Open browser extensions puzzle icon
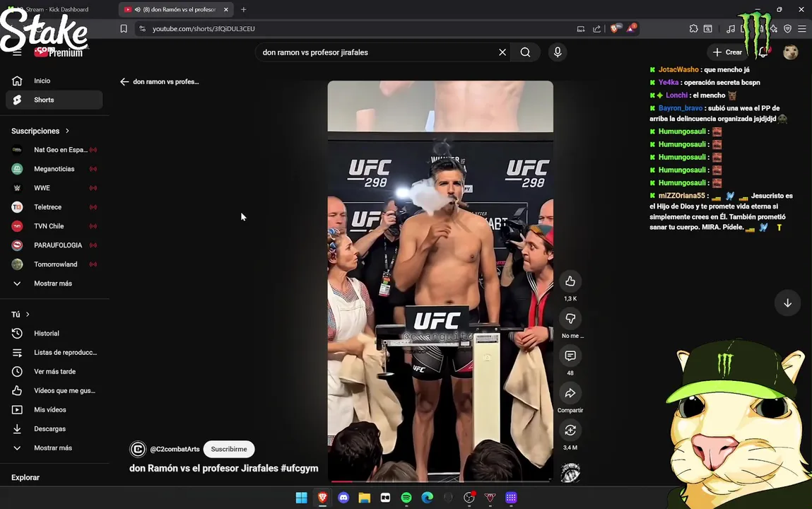 click(x=693, y=29)
